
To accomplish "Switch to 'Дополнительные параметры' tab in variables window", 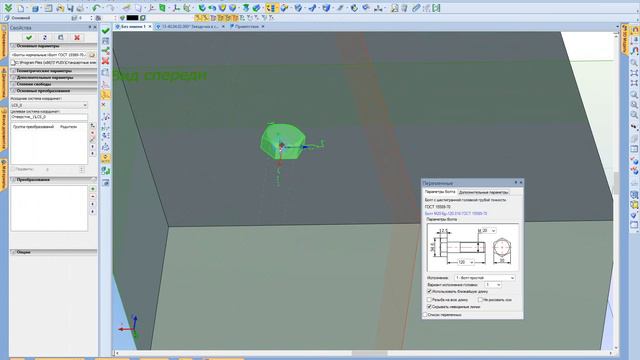I will 483,192.
